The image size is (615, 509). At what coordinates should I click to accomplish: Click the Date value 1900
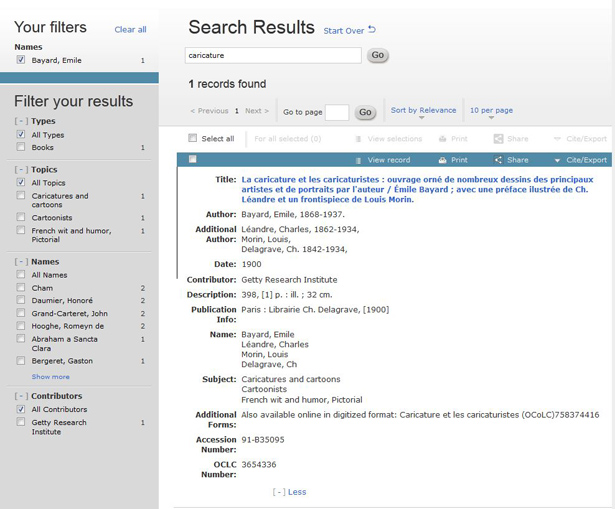click(x=251, y=264)
